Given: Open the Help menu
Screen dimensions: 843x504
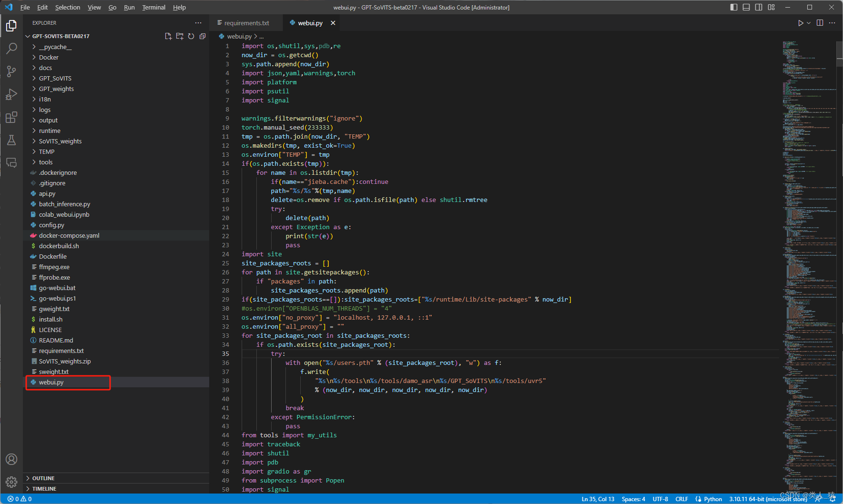Looking at the screenshot, I should (179, 7).
